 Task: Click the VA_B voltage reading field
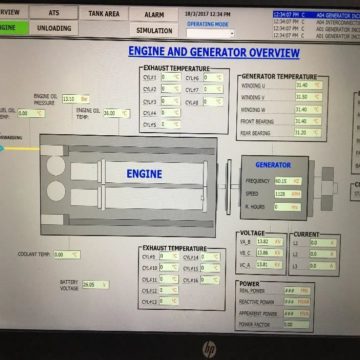point(269,242)
